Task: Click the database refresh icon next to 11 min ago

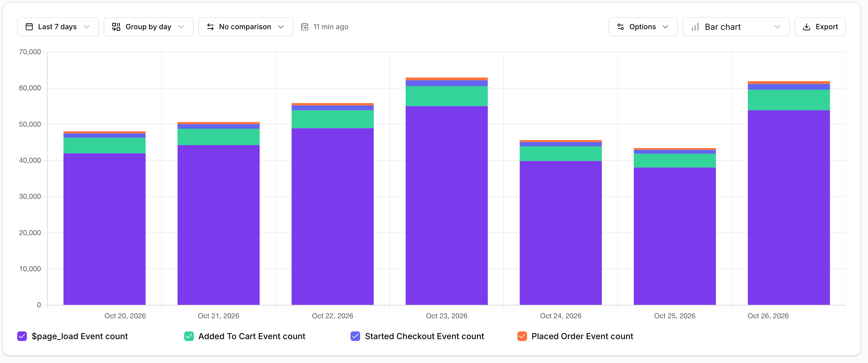Action: (x=305, y=27)
